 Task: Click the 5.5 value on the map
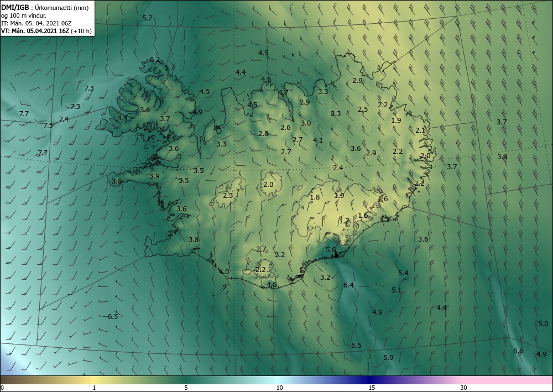(x=356, y=345)
